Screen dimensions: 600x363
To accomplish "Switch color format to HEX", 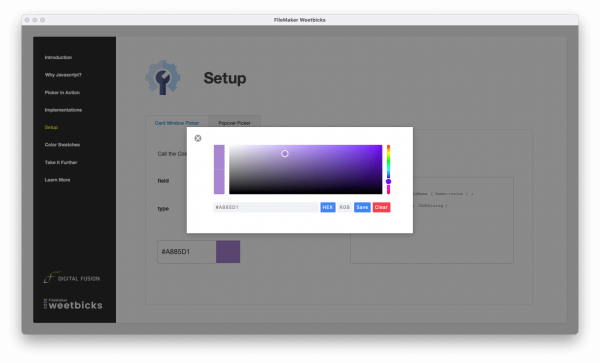I will coord(328,207).
